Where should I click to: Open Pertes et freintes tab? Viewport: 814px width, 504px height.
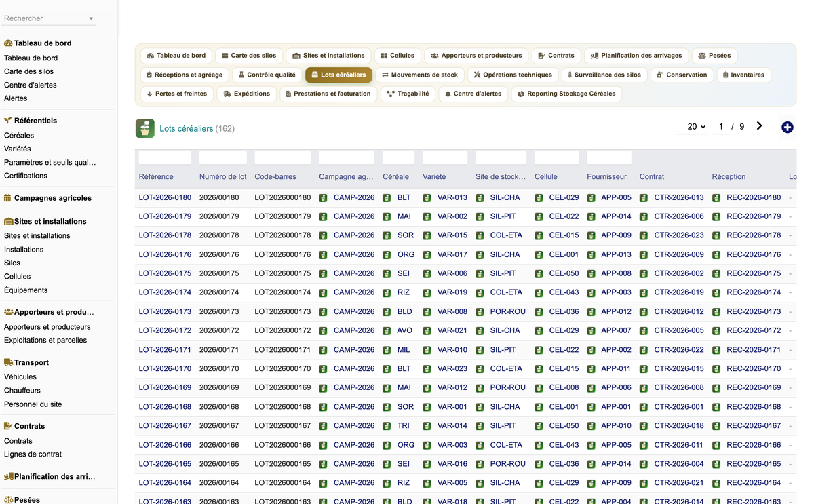[177, 94]
